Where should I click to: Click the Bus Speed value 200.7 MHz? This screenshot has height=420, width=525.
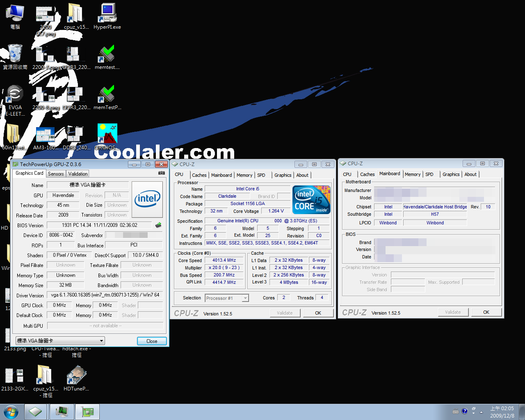tap(224, 275)
